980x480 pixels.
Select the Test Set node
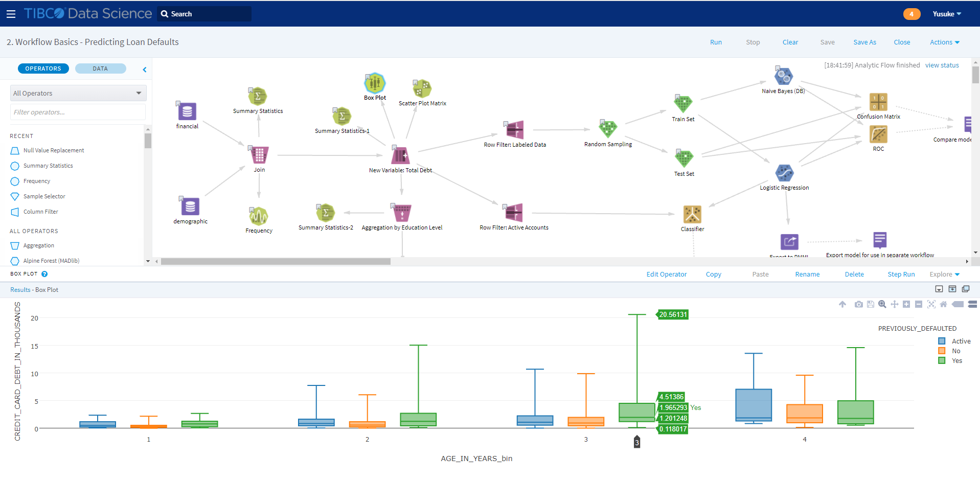pos(683,158)
